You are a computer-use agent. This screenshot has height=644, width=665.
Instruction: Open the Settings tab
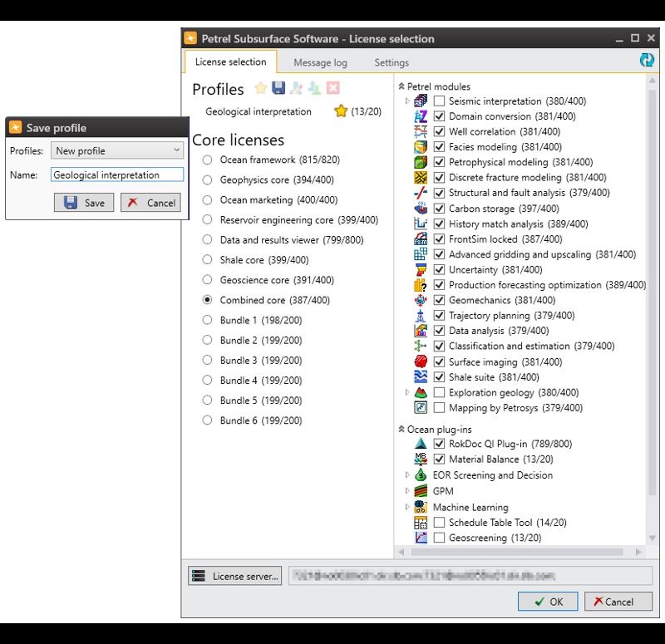(x=392, y=63)
